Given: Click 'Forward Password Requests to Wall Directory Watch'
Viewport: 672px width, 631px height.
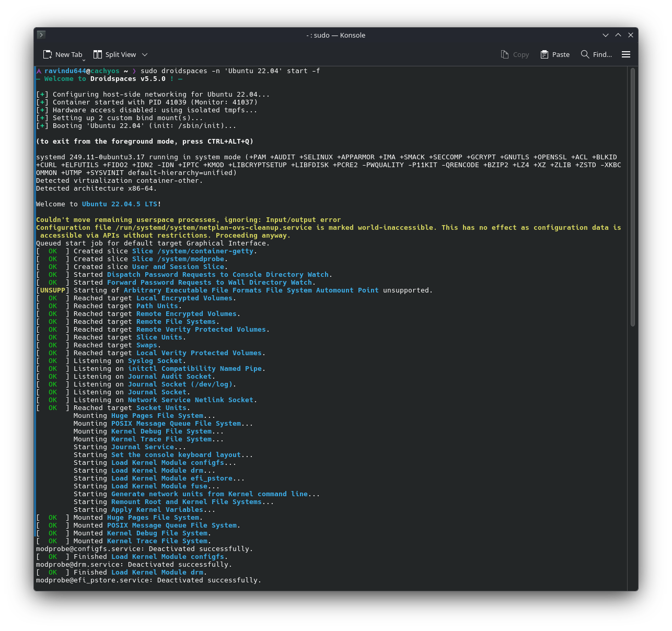Looking at the screenshot, I should tap(210, 283).
